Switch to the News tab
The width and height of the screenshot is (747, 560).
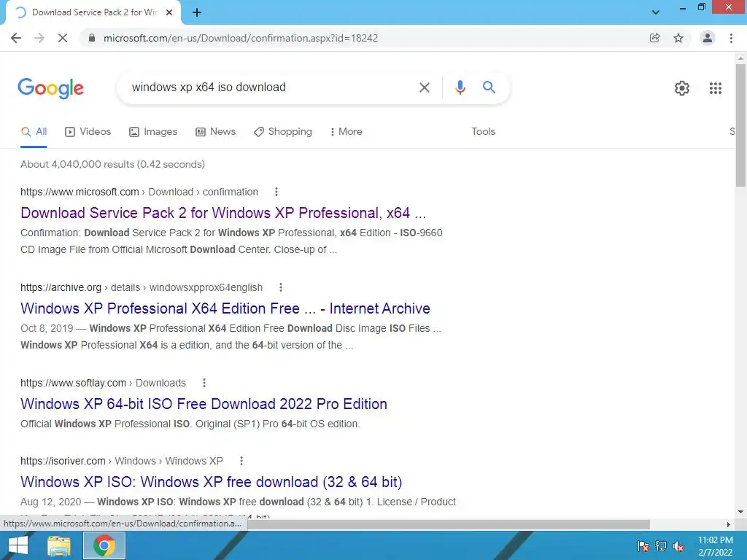tap(215, 132)
